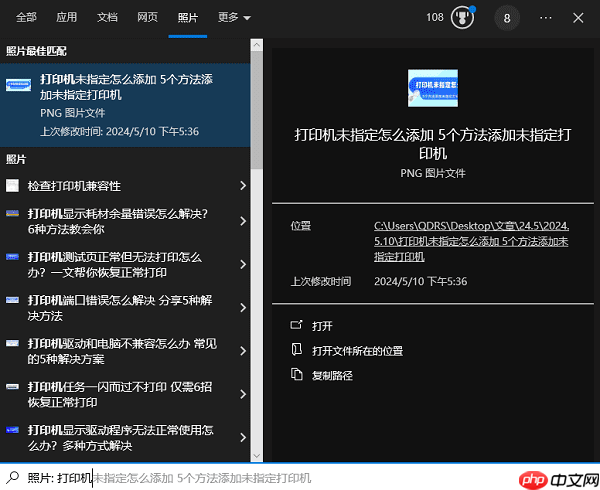This screenshot has width=600, height=490.
Task: Click the 108 rewards points number
Action: [435, 18]
